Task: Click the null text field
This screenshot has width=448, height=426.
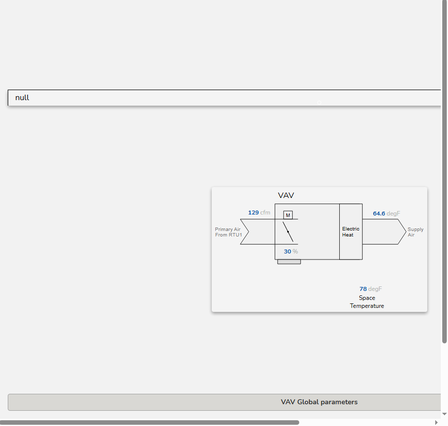Action: click(224, 98)
